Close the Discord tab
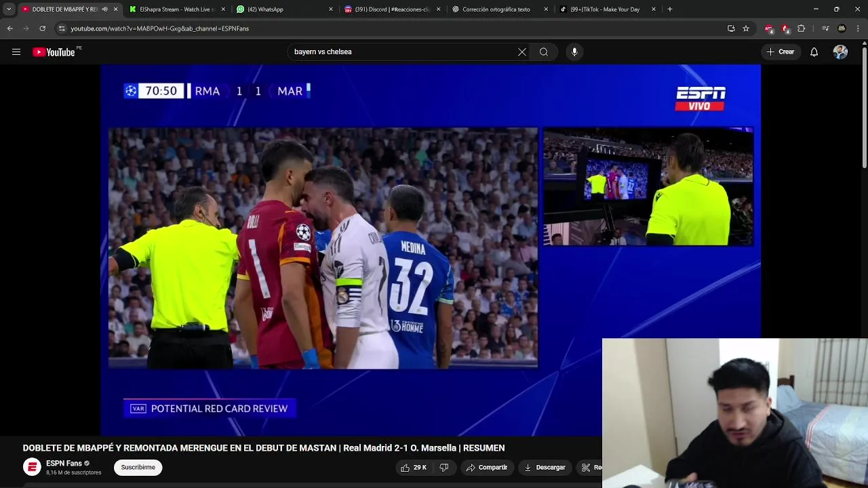This screenshot has width=868, height=488. pos(439,9)
